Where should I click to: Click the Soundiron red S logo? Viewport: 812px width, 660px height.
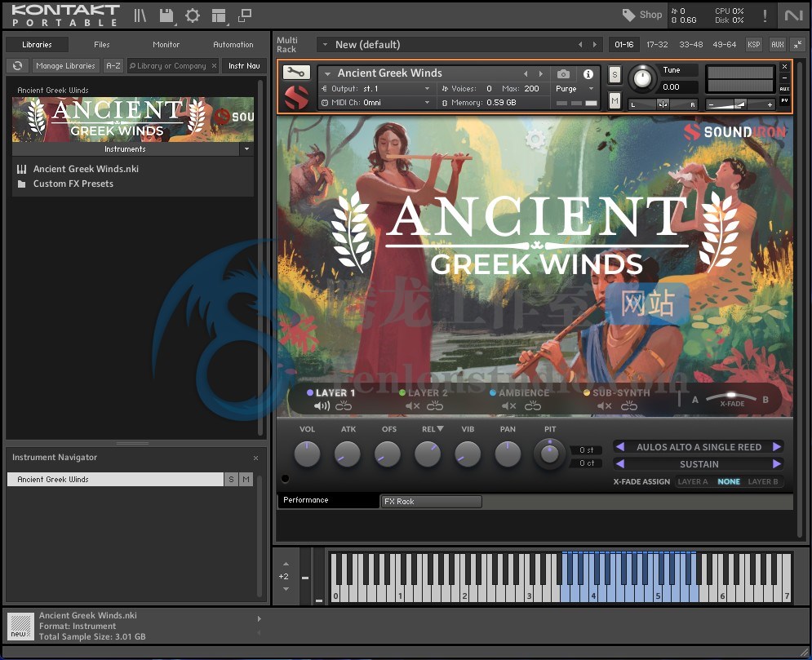(x=297, y=97)
